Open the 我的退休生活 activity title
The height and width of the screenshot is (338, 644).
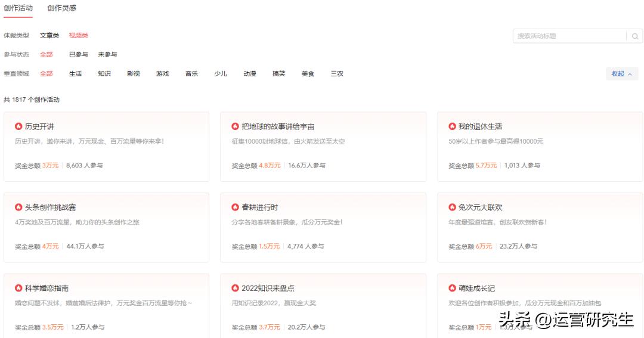(480, 126)
